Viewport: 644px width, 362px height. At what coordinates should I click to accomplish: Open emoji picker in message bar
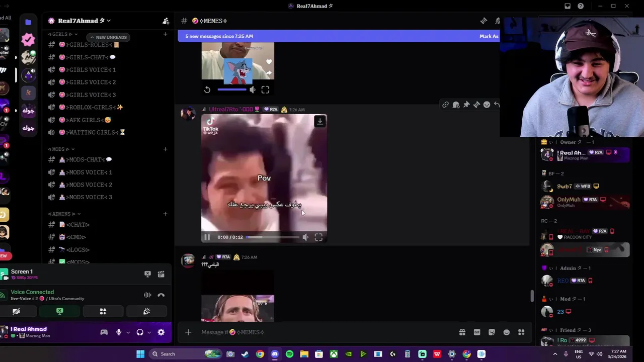[507, 332]
